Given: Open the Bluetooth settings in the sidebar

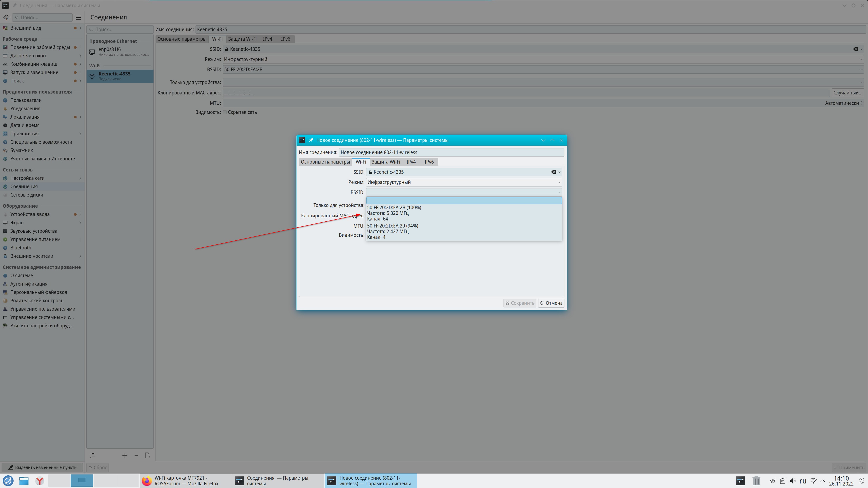Looking at the screenshot, I should [21, 248].
